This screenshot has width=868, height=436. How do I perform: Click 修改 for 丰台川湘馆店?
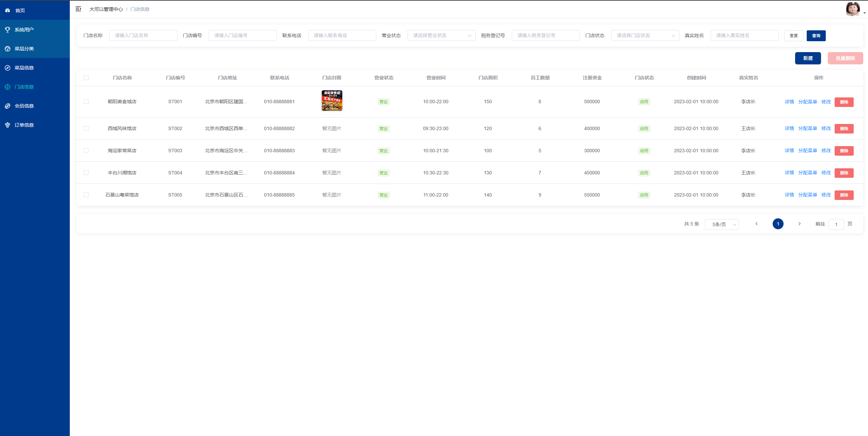826,173
